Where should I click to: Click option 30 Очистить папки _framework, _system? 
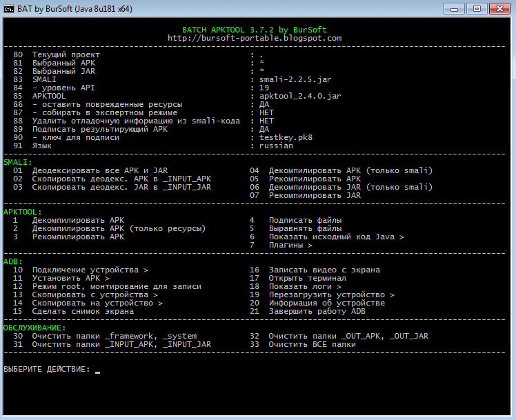coord(105,336)
